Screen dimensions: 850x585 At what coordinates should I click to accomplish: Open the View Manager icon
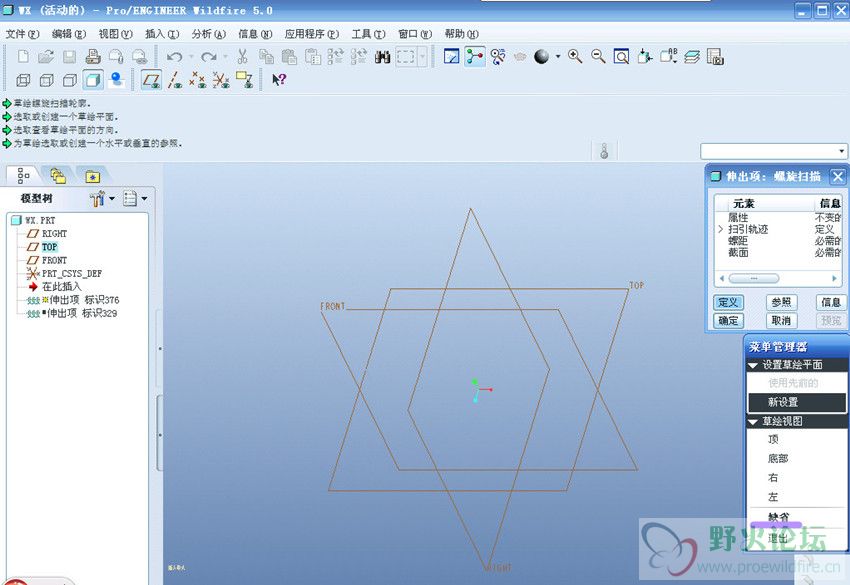[x=715, y=56]
